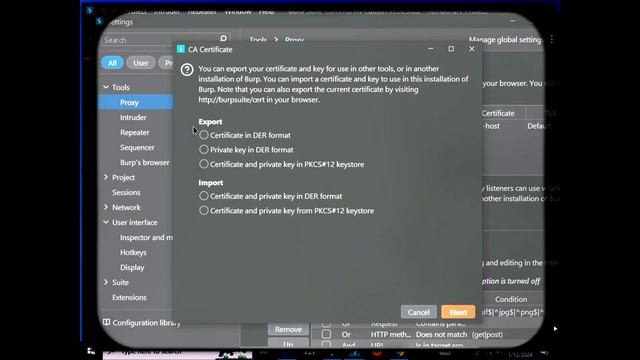Screen dimensions: 640x360
Task: Open Intruder settings in sidebar
Action: click(133, 118)
